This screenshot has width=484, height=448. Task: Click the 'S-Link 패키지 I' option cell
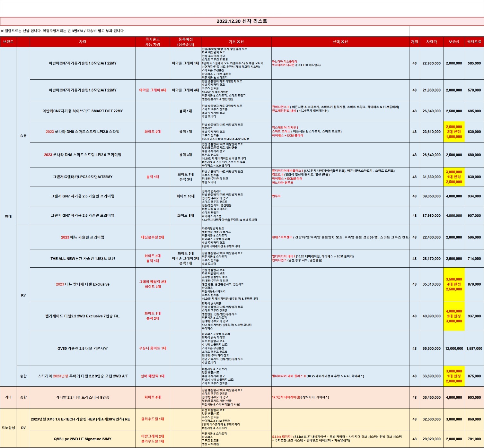[340, 439]
